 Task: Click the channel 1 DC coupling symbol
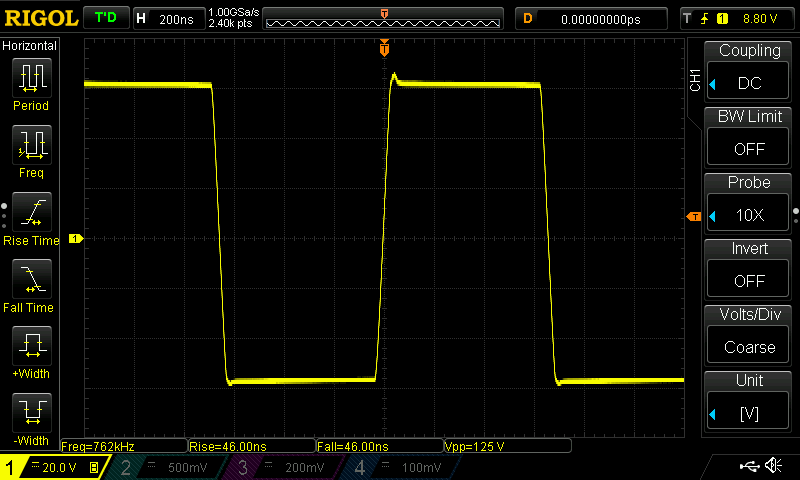tap(35, 465)
